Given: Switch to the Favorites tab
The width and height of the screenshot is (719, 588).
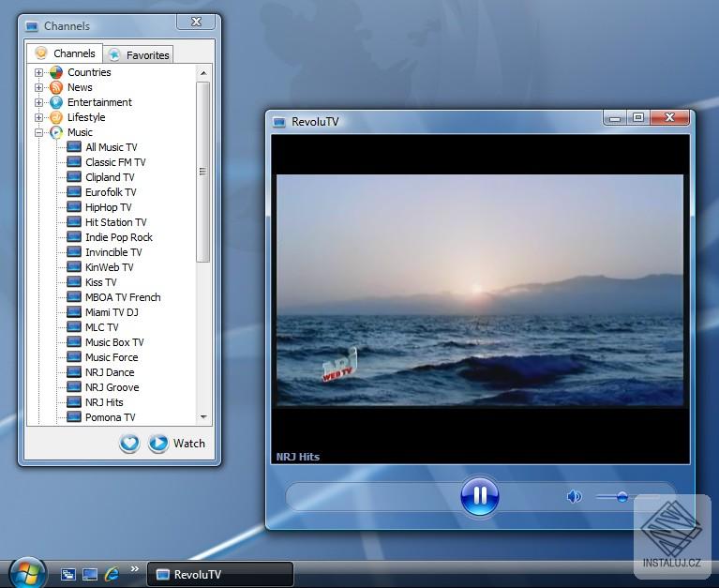Looking at the screenshot, I should (139, 54).
